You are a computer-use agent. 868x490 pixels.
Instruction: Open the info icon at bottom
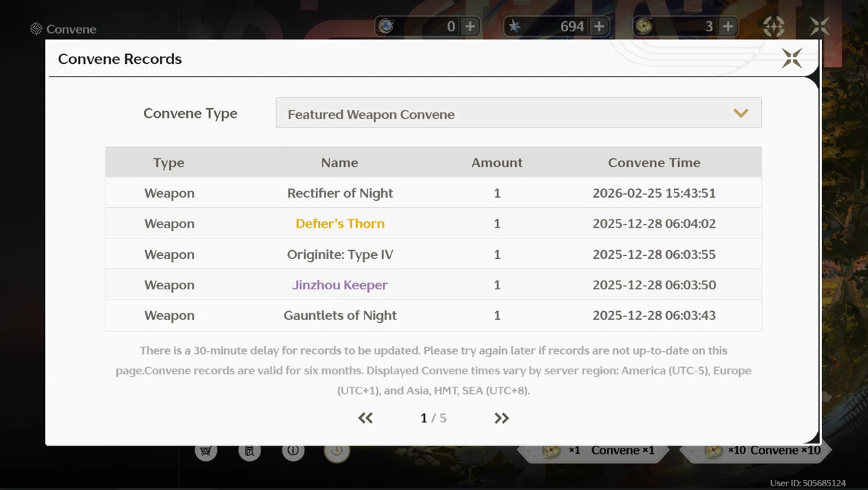(x=293, y=451)
